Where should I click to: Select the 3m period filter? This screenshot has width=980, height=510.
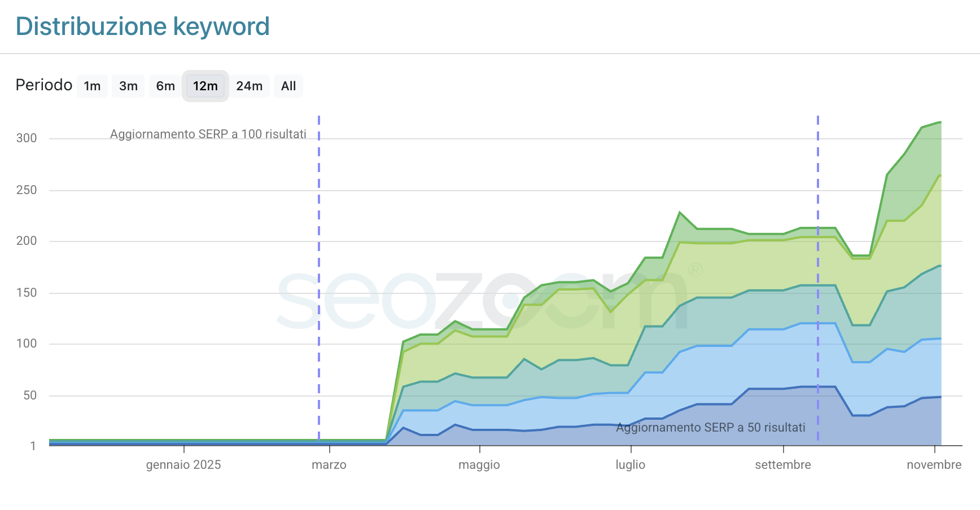click(x=128, y=86)
